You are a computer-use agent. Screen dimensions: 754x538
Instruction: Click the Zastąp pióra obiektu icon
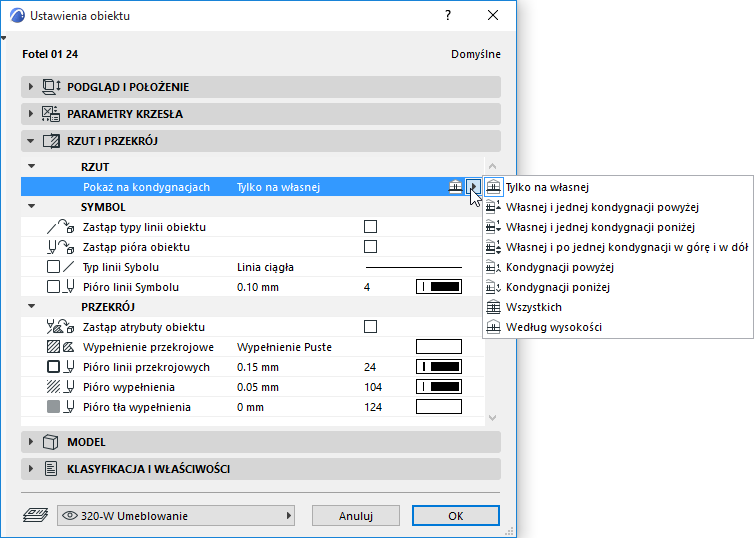click(x=61, y=247)
